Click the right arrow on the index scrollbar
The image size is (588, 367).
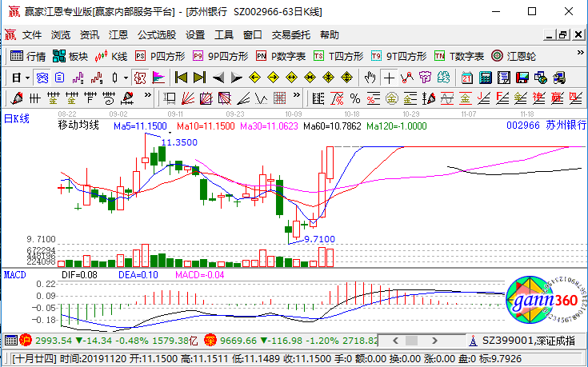434,341
